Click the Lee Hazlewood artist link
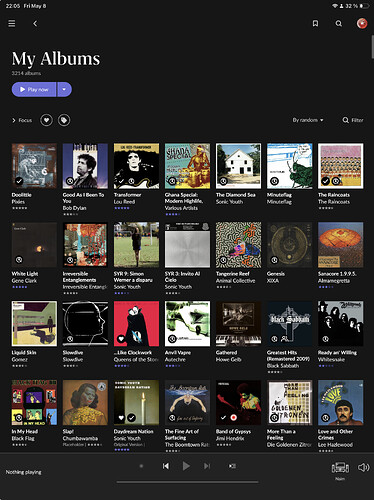374x500 pixels. 335,445
